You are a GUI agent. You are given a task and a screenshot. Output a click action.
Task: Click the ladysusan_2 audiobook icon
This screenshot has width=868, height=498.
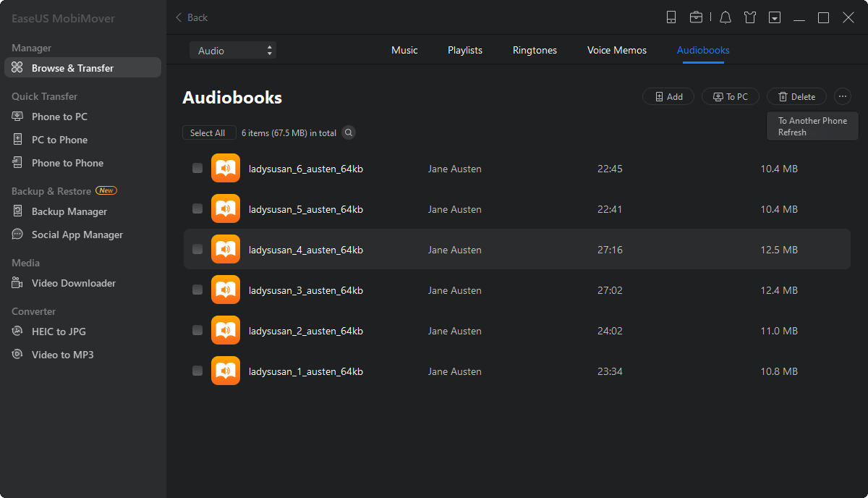click(226, 331)
